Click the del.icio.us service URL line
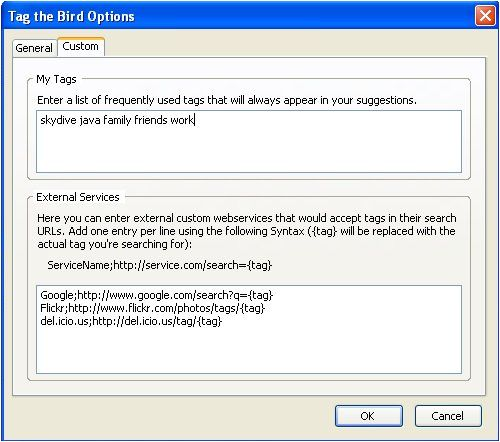500x442 pixels. point(131,321)
